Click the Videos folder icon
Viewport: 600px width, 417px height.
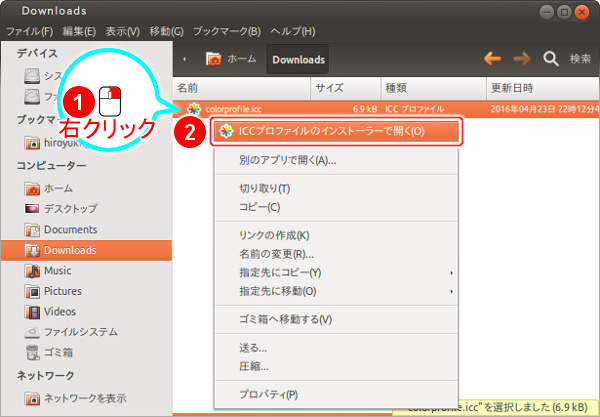click(32, 312)
